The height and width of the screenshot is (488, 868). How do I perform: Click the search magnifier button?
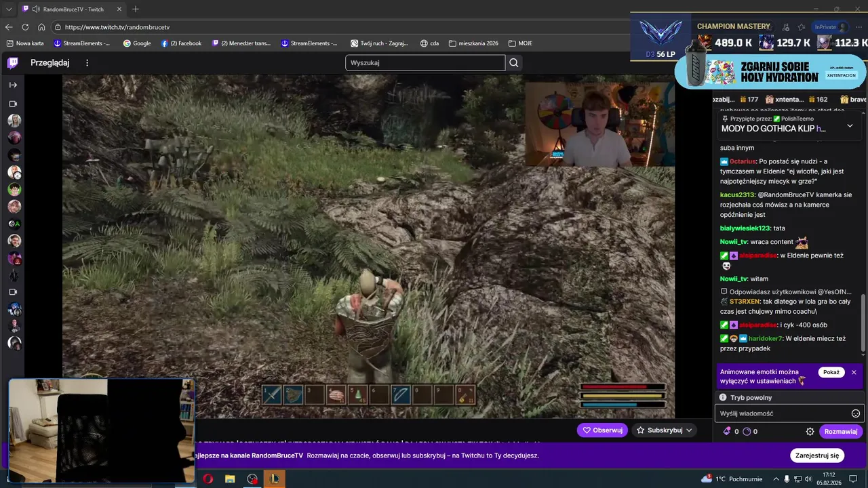click(514, 63)
